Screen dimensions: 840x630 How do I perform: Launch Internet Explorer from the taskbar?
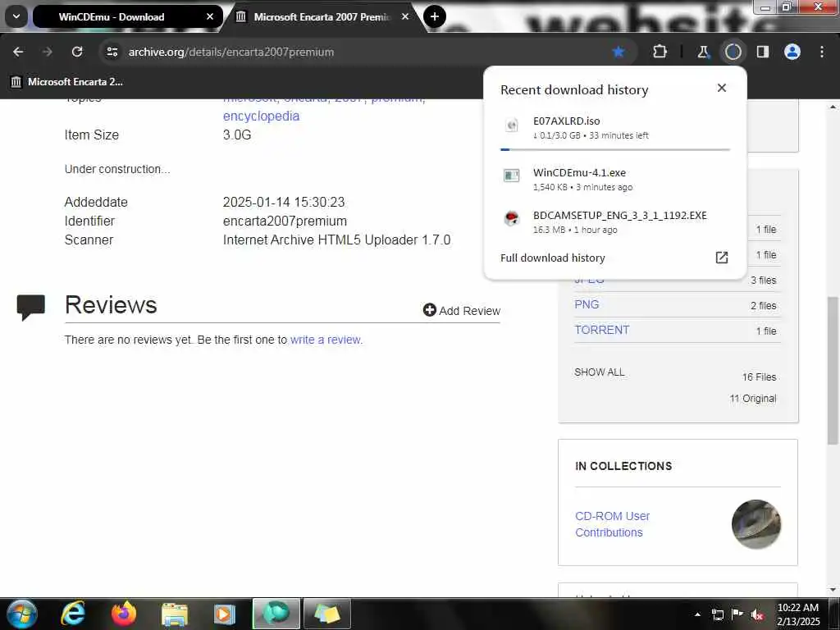click(x=73, y=614)
